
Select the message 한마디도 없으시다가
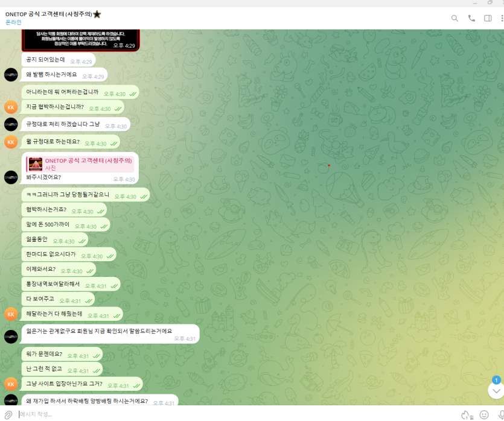click(x=69, y=255)
